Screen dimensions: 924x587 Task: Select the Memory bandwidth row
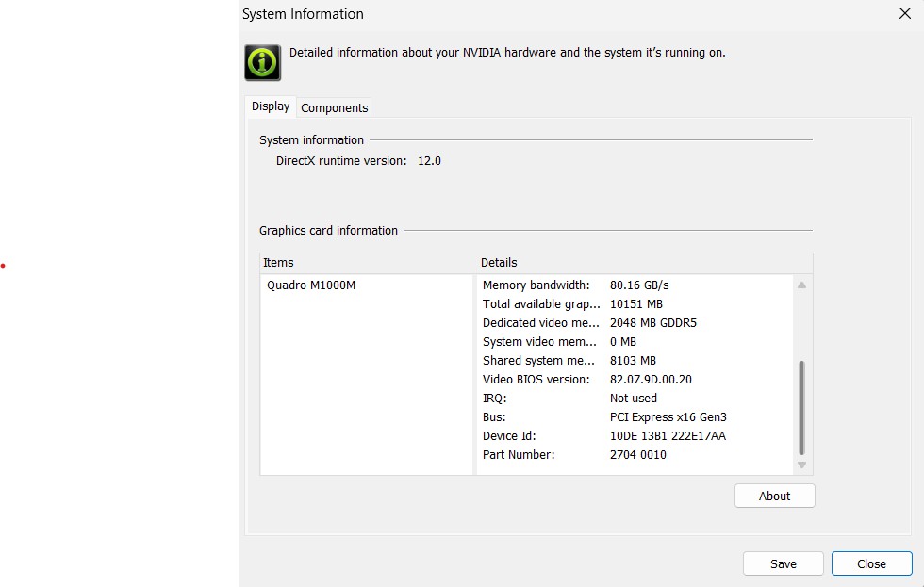(x=635, y=285)
